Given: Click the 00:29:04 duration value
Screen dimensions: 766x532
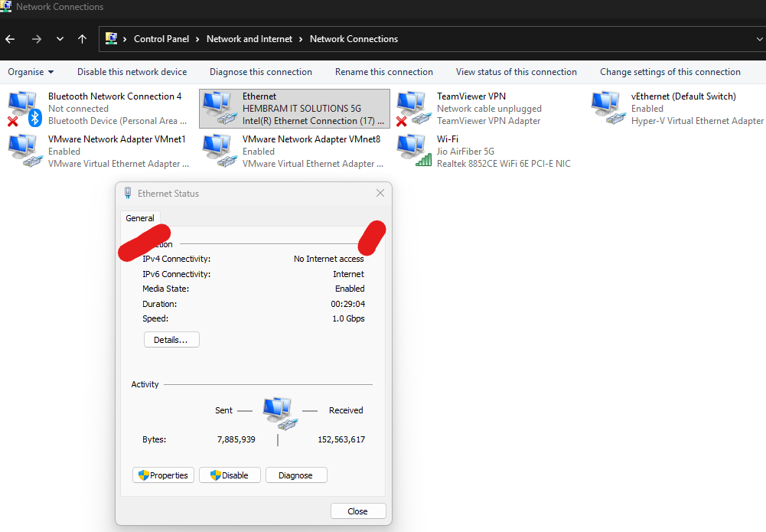Looking at the screenshot, I should point(348,304).
